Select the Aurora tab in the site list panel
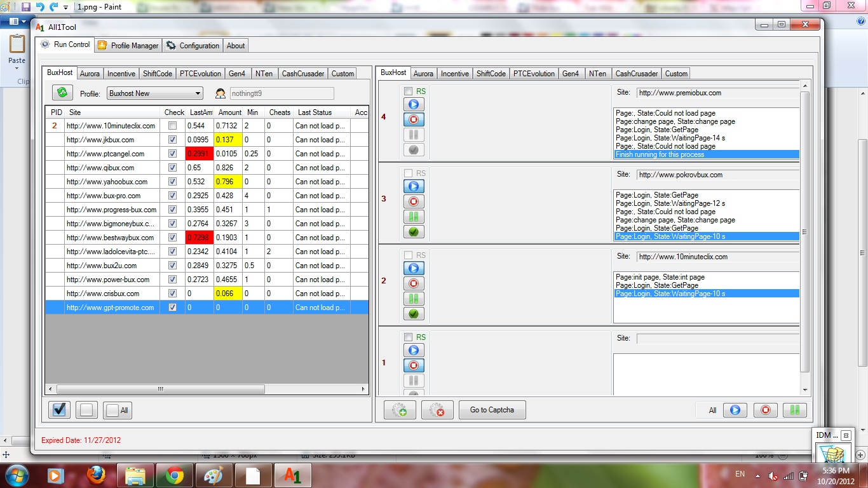The height and width of the screenshot is (488, 868). (x=90, y=74)
